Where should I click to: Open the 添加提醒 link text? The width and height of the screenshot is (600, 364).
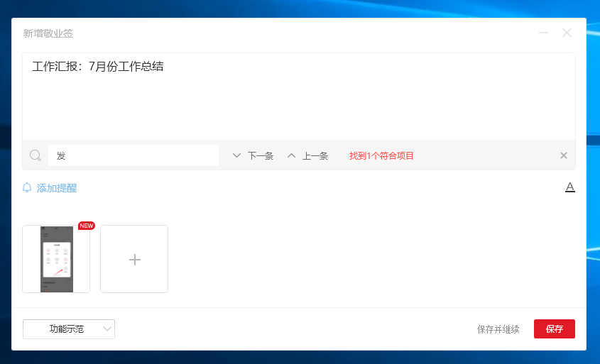pyautogui.click(x=57, y=188)
